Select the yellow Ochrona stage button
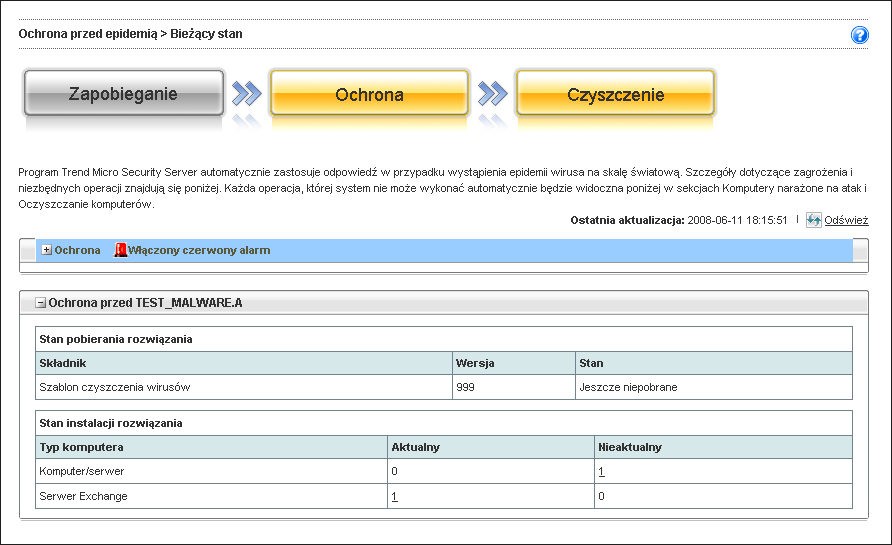The width and height of the screenshot is (892, 545). (369, 93)
